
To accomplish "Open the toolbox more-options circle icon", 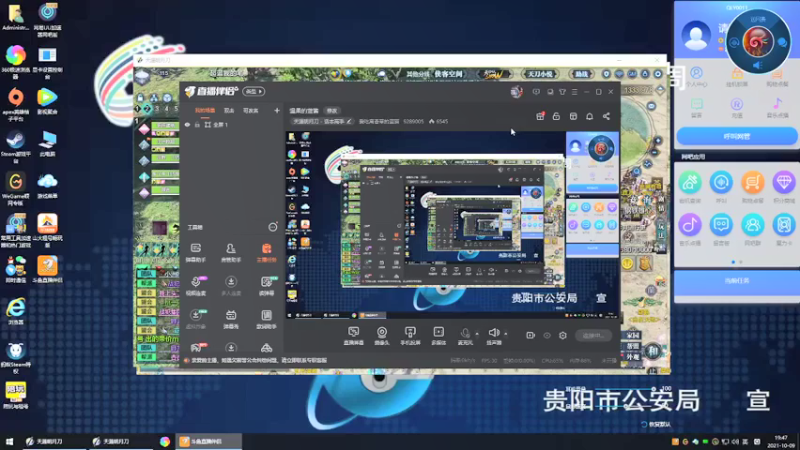I will click(x=273, y=227).
